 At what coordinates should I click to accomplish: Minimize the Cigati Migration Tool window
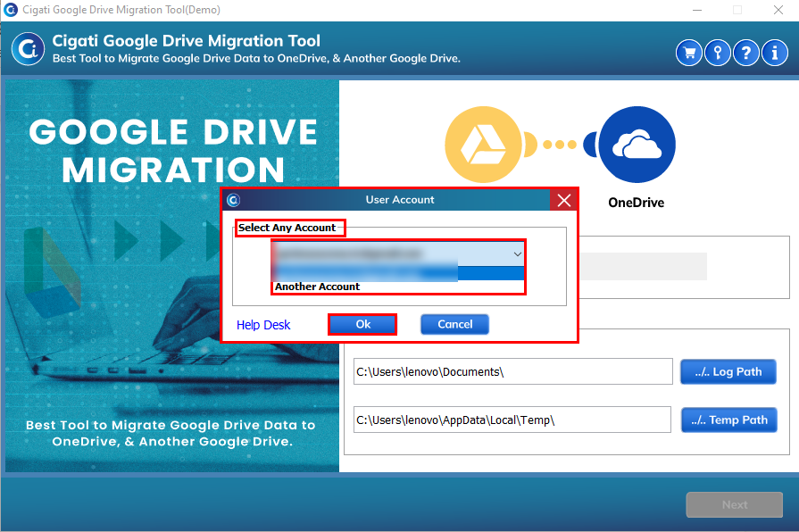pos(697,10)
